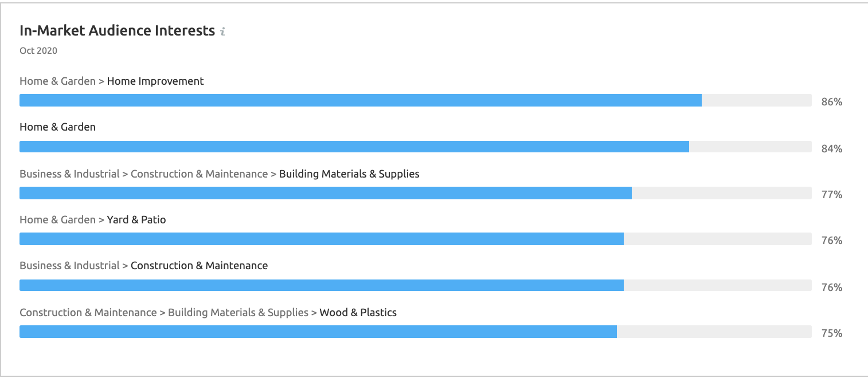Click the 86% value
Image resolution: width=868 pixels, height=378 pixels.
point(831,102)
